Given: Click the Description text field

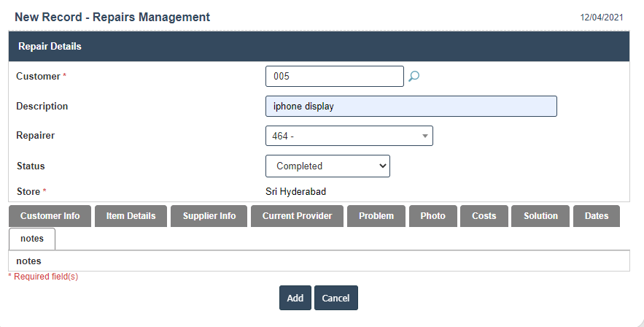Looking at the screenshot, I should pos(411,106).
